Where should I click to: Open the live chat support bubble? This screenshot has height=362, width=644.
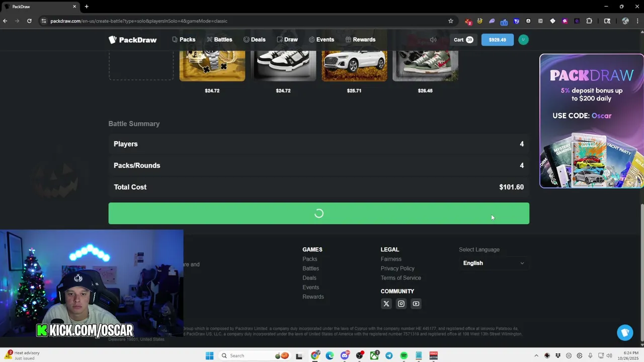click(x=625, y=332)
